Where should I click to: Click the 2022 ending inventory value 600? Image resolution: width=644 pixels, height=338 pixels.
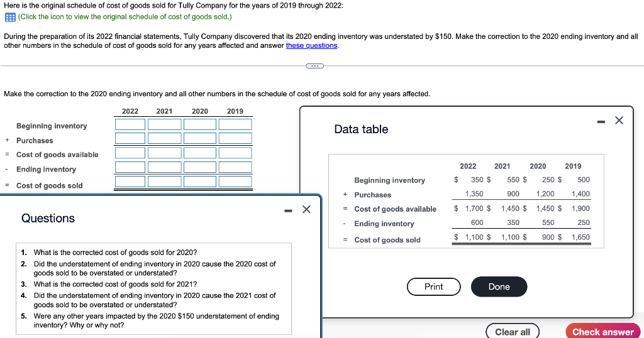click(x=477, y=223)
